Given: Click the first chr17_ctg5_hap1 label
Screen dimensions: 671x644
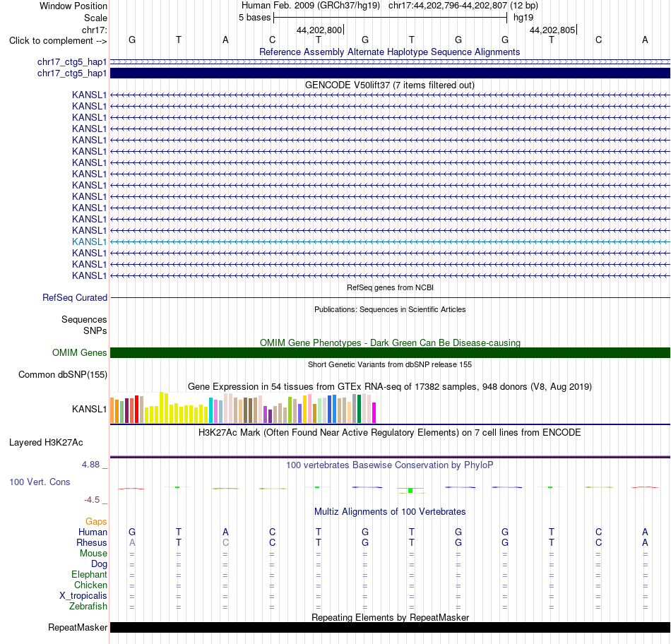Looking at the screenshot, I should point(72,62).
